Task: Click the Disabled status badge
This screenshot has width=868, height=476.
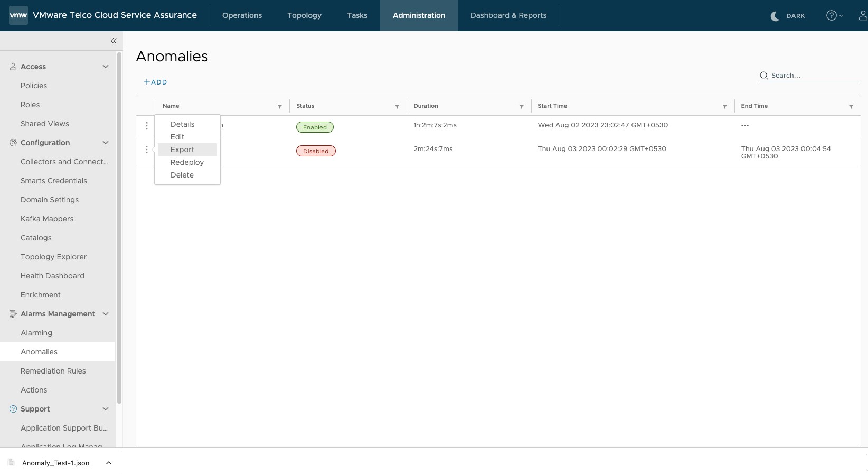Action: coord(316,151)
